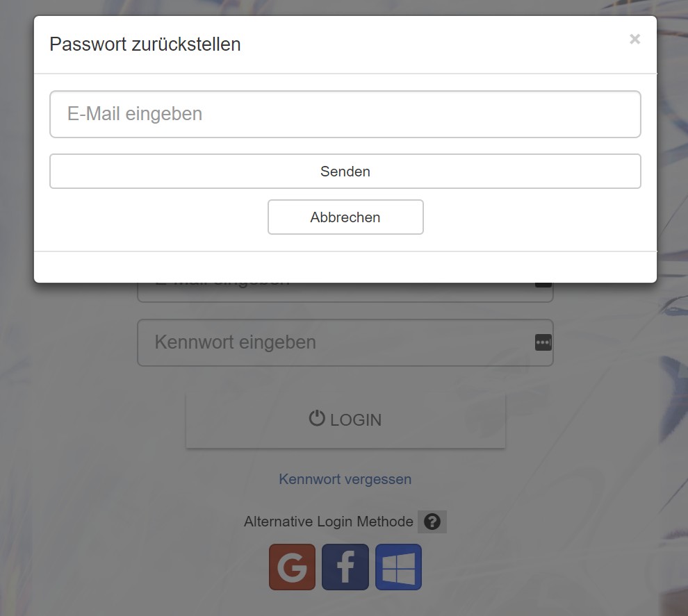The height and width of the screenshot is (616, 688).
Task: Click the Passwort zurückstellen dialog title
Action: (145, 44)
